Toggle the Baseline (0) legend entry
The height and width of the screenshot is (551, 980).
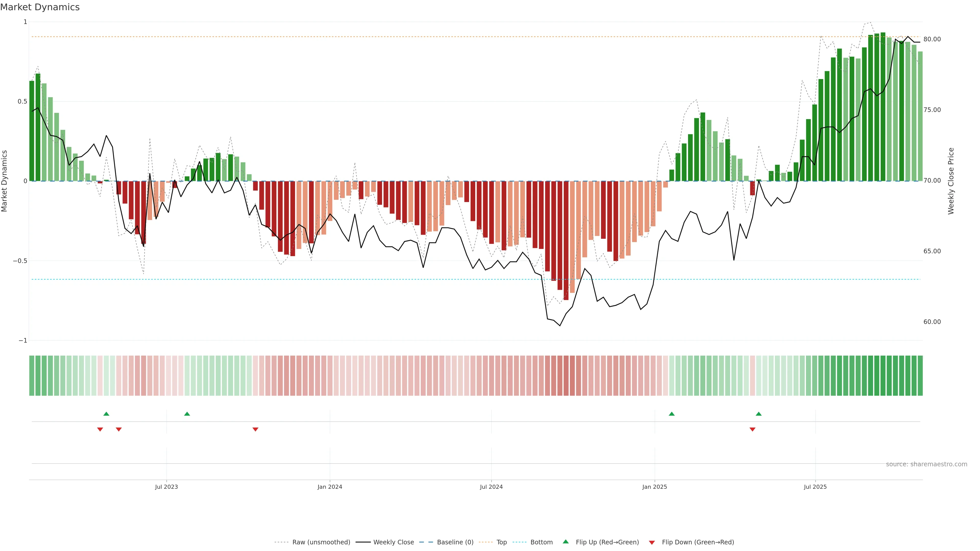[x=455, y=542]
